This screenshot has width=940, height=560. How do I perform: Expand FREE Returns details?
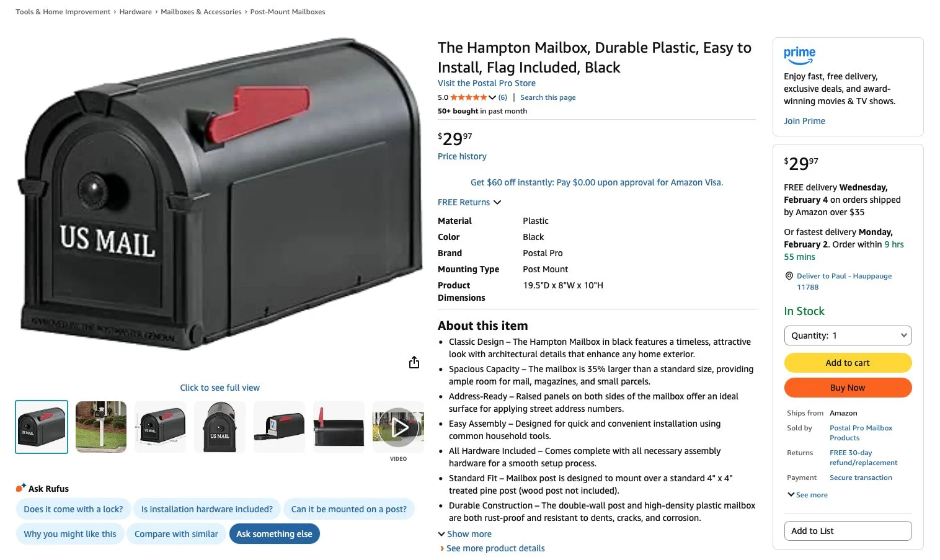click(x=469, y=202)
